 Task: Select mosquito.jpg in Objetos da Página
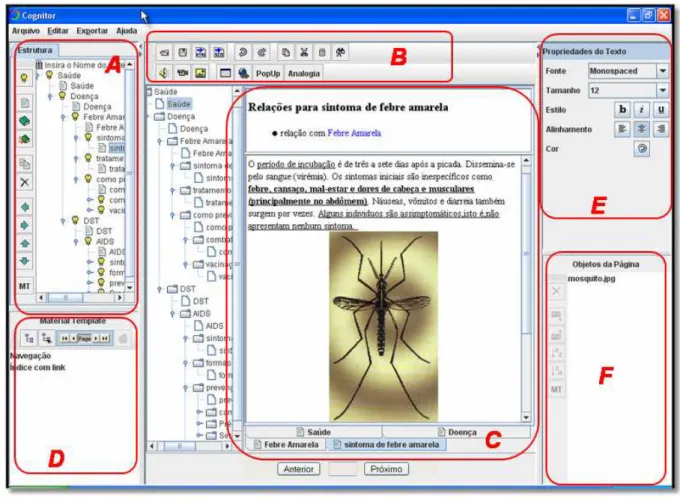[x=592, y=278]
